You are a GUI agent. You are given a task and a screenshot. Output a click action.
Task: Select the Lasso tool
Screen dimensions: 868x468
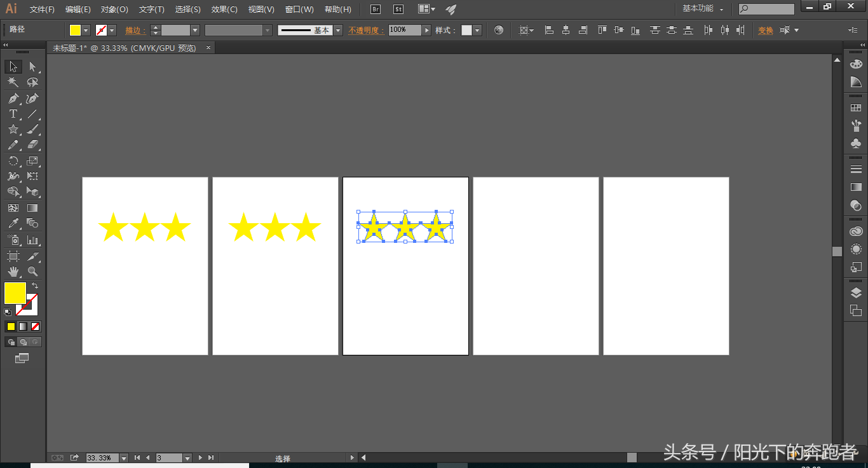pos(32,83)
